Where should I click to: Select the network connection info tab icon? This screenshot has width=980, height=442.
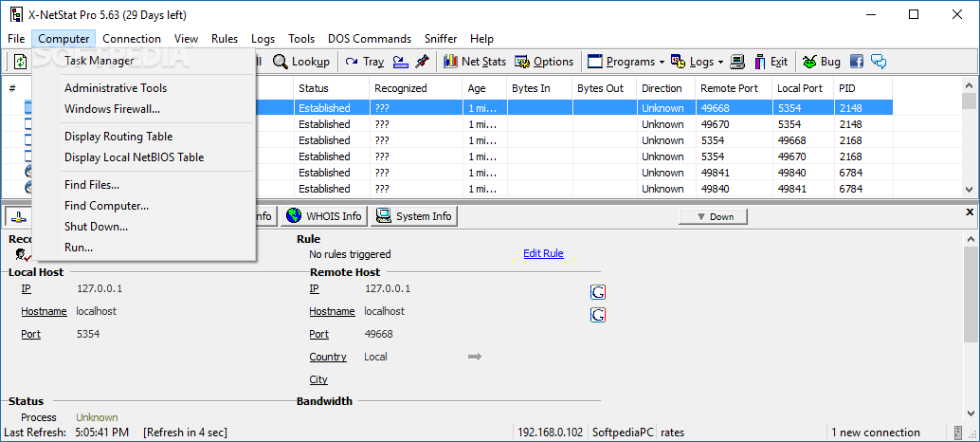tap(19, 217)
